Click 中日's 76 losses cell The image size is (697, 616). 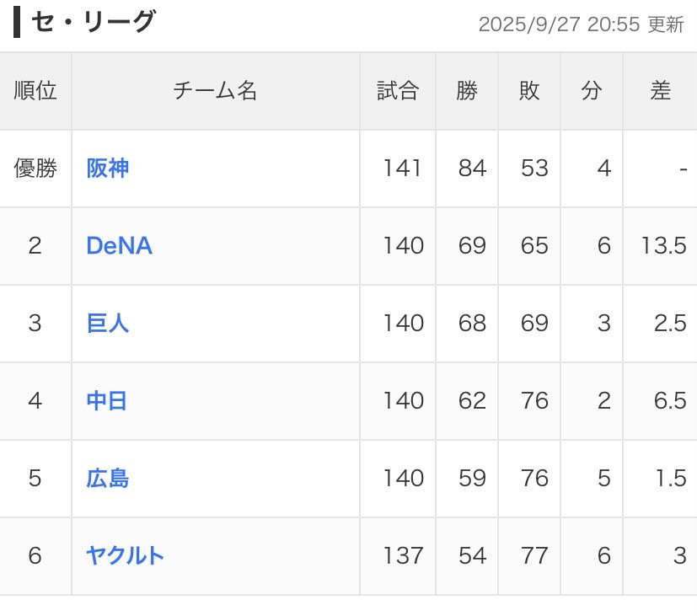[x=534, y=401]
